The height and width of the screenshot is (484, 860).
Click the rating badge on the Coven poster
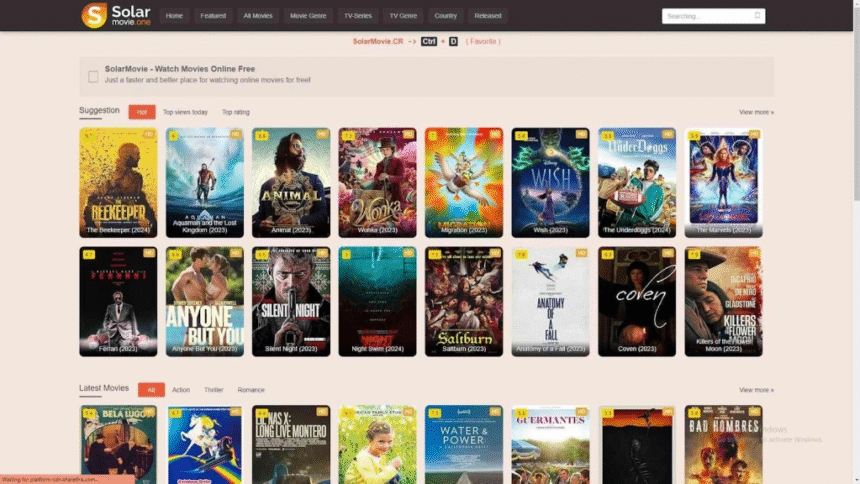pos(608,254)
